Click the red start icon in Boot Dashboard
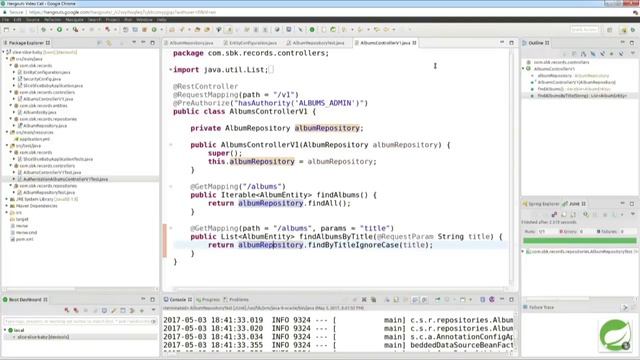The width and height of the screenshot is (640, 360). coord(67,311)
